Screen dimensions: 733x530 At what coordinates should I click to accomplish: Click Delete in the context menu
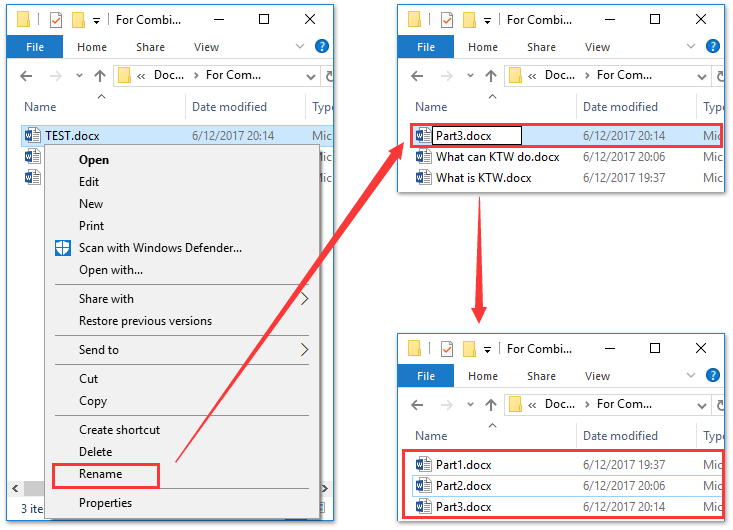point(96,452)
